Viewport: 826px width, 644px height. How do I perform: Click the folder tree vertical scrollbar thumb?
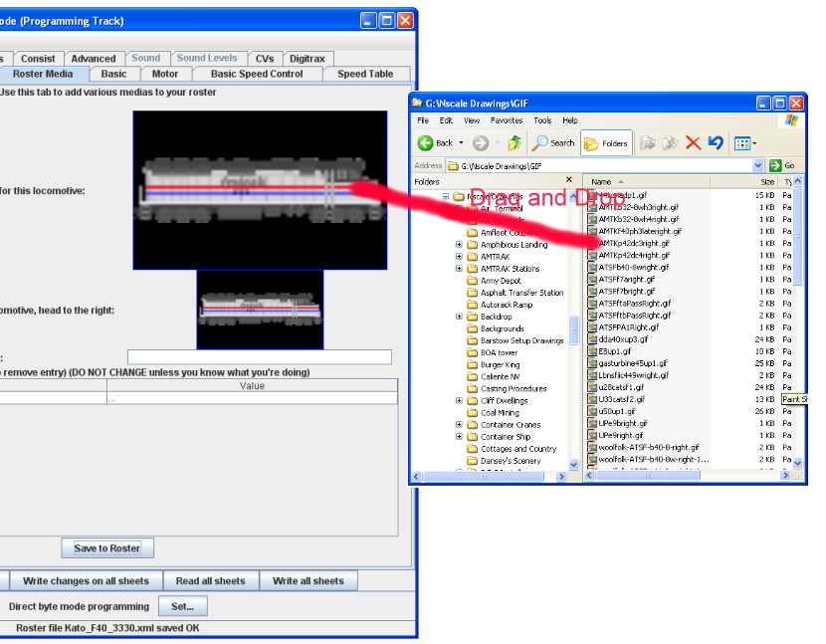pos(574,329)
